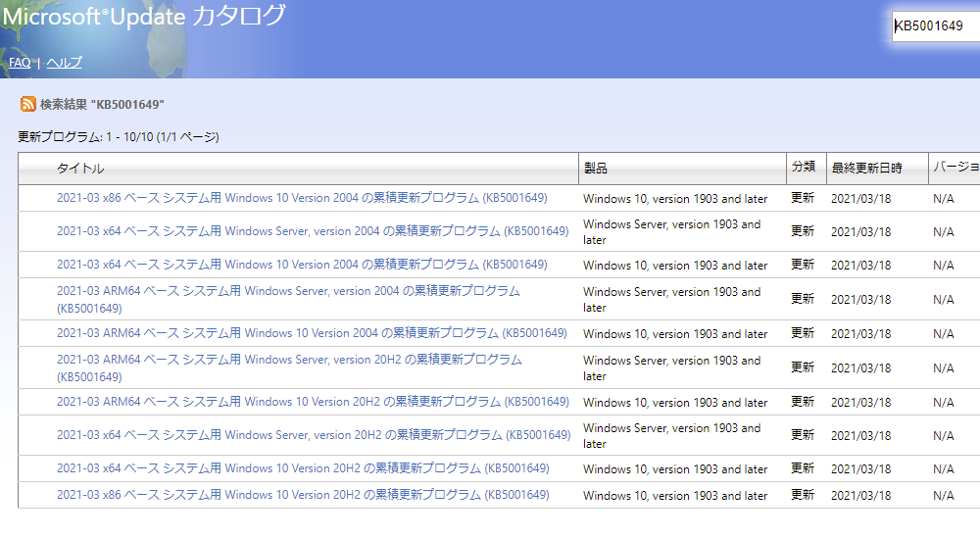Click the RSS feed icon
This screenshot has width=980, height=538.
point(27,104)
